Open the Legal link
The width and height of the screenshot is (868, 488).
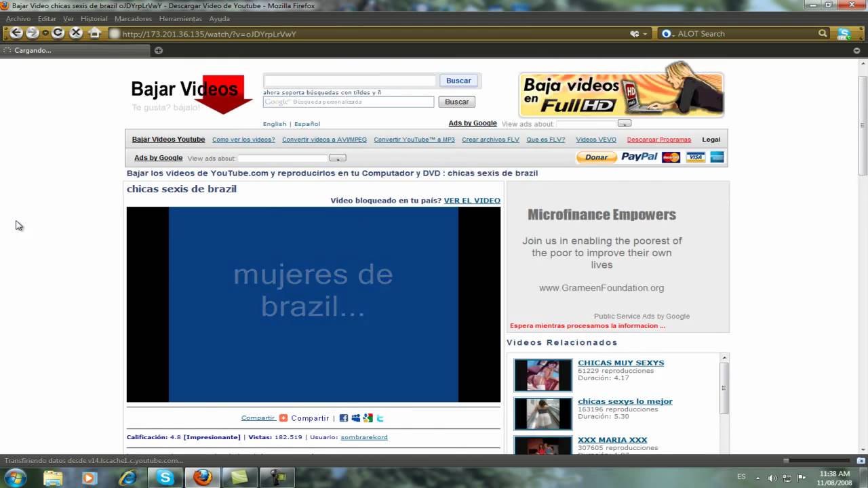click(x=711, y=140)
